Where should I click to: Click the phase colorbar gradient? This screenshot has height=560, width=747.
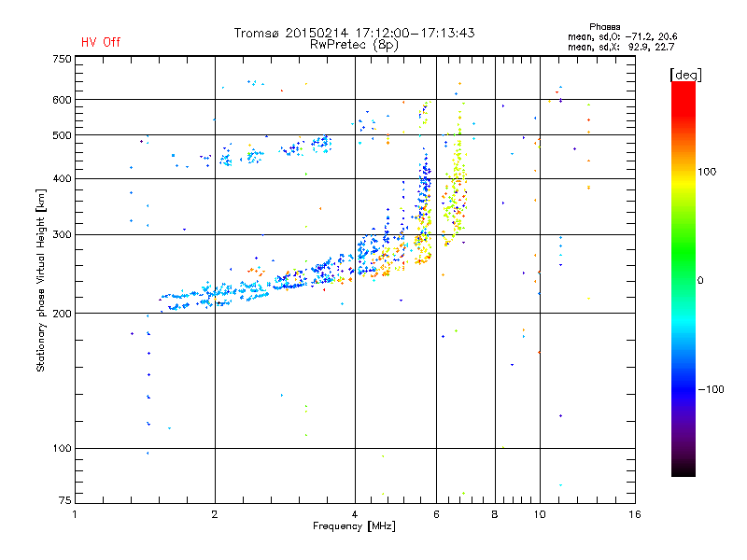point(684,278)
